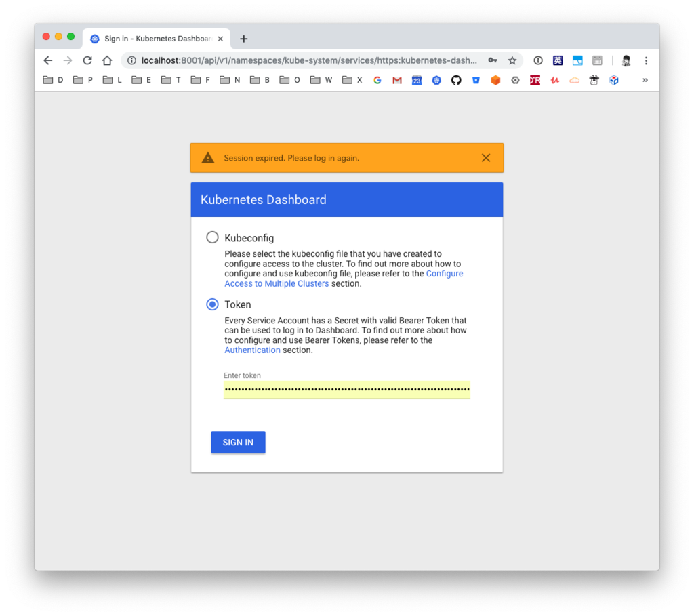This screenshot has width=694, height=616.
Task: Open the browser home page
Action: [x=107, y=60]
